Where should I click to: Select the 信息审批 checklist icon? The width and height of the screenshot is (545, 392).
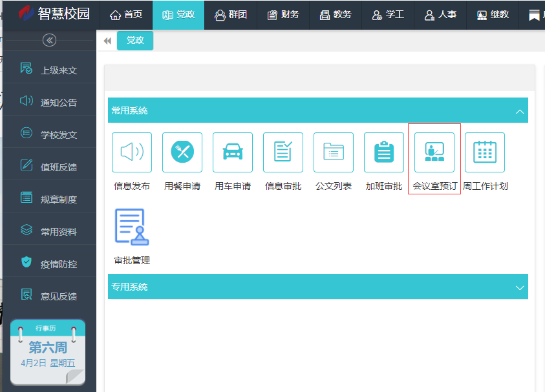point(283,152)
